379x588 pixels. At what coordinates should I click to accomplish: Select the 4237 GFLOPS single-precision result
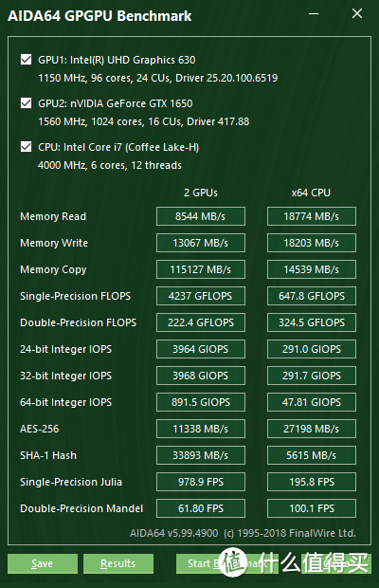pyautogui.click(x=201, y=296)
